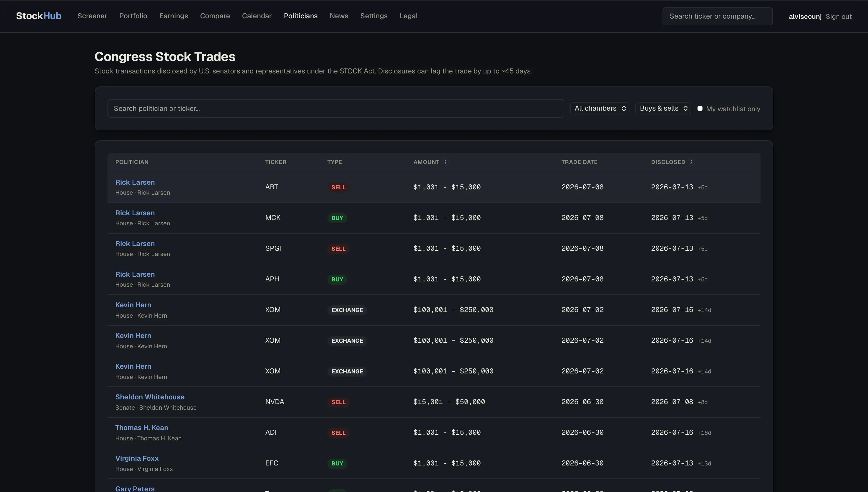Open Thomas H. Kean politician link
Image resolution: width=868 pixels, height=492 pixels.
[142, 428]
